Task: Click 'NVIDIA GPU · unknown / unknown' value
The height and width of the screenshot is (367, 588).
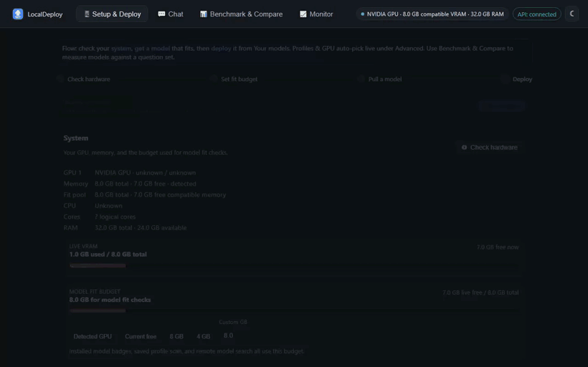Action: coord(145,173)
